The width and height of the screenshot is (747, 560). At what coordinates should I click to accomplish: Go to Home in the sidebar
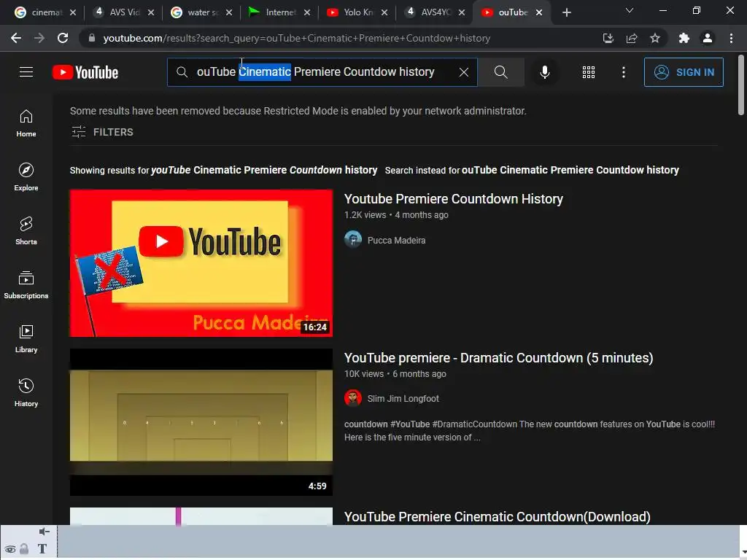(26, 123)
